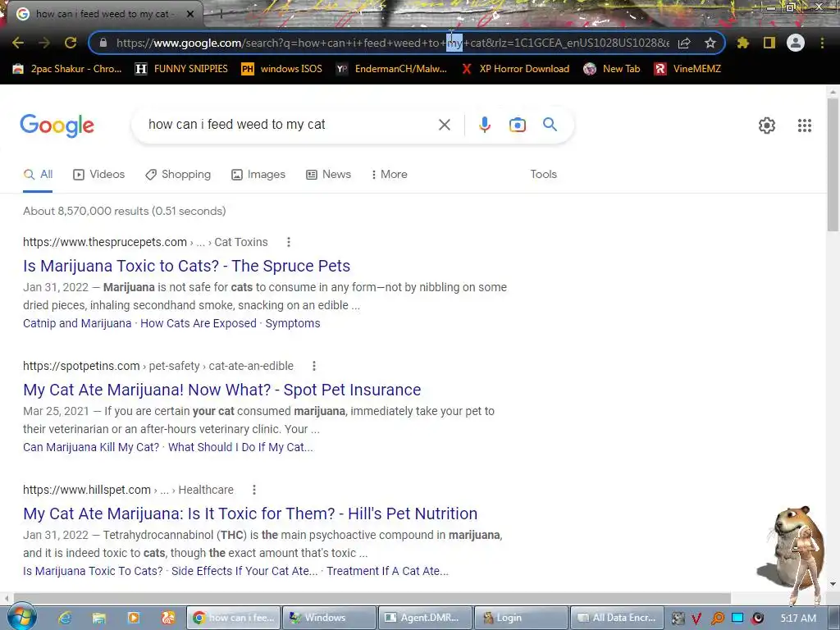
Task: Click the vertical page scrollbar thumb
Action: pyautogui.click(x=833, y=165)
